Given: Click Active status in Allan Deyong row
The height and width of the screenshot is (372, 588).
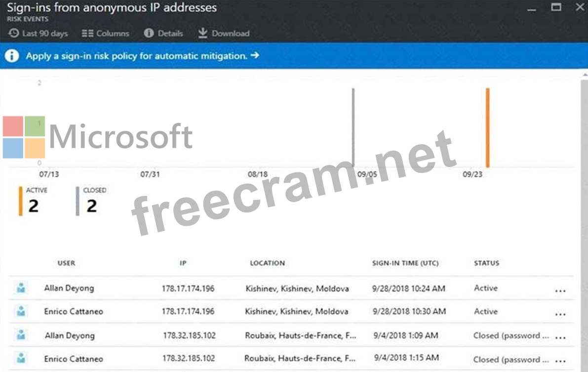Looking at the screenshot, I should pyautogui.click(x=486, y=289).
